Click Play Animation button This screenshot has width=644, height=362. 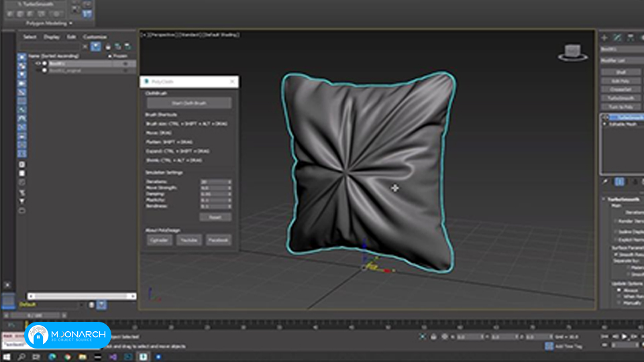tap(625, 337)
